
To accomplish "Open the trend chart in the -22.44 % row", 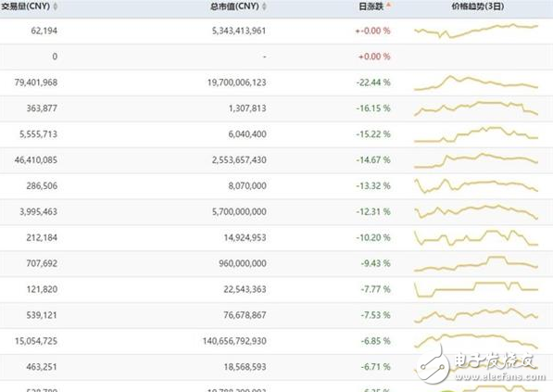I will 476,82.
